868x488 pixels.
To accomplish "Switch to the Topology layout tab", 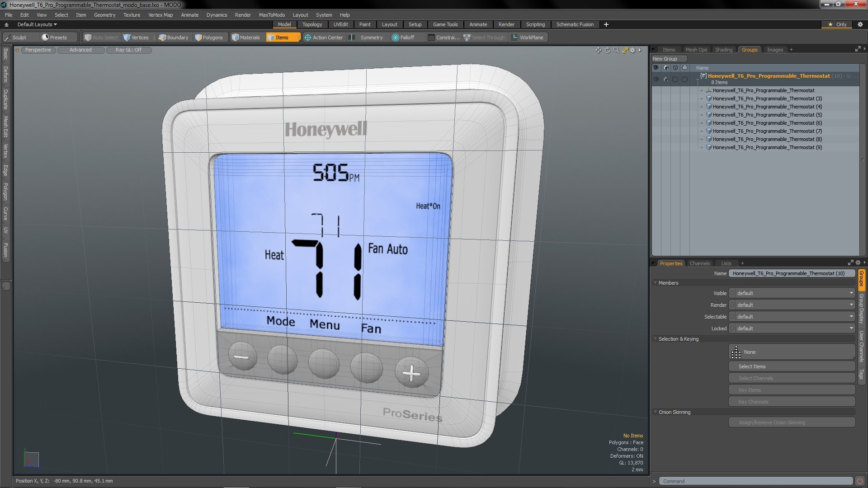I will (312, 24).
